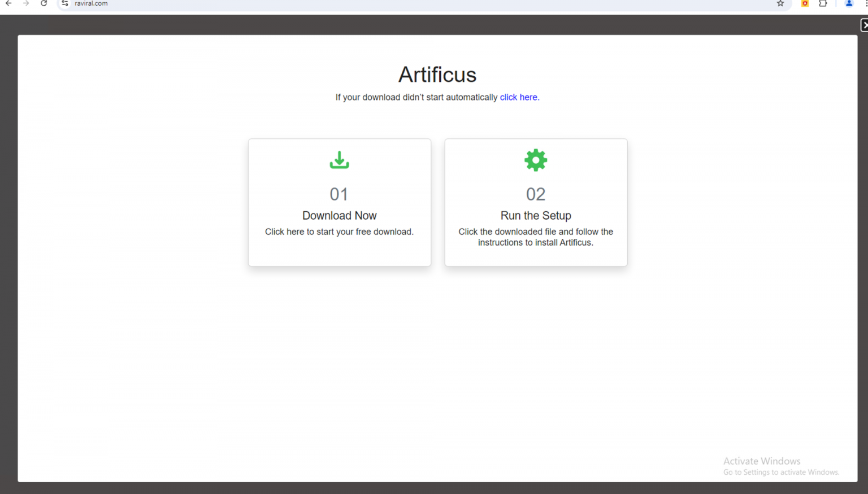The image size is (868, 494).
Task: Click the Artificus page heading
Action: pyautogui.click(x=437, y=74)
